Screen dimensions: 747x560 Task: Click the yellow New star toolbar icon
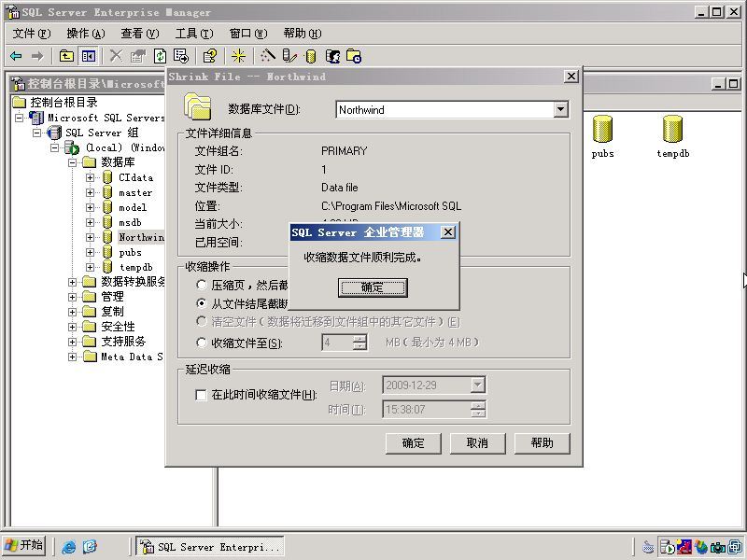[x=238, y=56]
